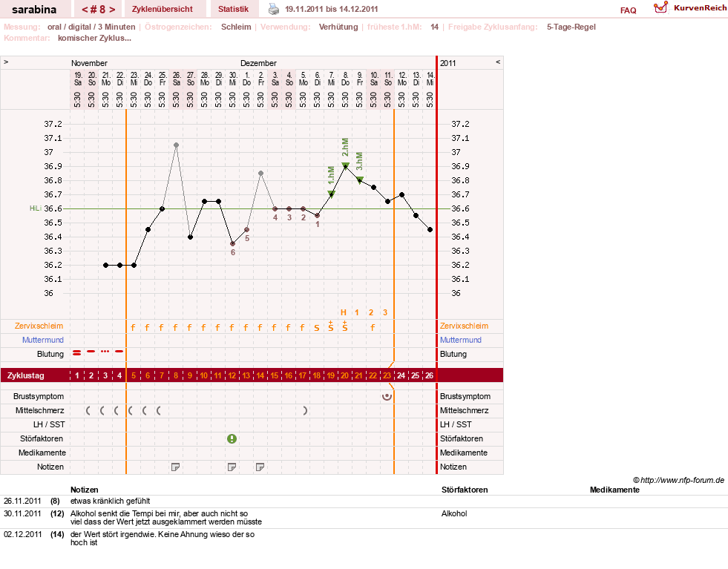Click the Dezember month label
Screen dimensions: 728x569
click(258, 63)
